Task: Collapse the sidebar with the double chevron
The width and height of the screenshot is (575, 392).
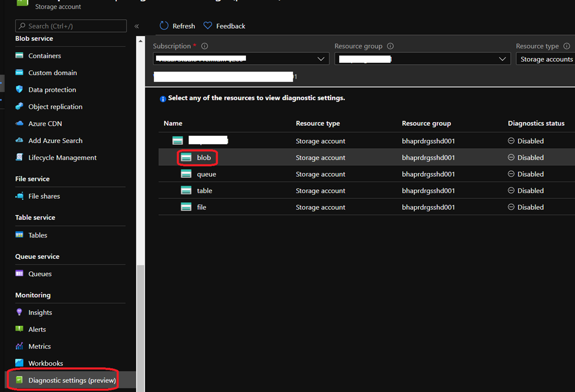Action: [x=136, y=26]
